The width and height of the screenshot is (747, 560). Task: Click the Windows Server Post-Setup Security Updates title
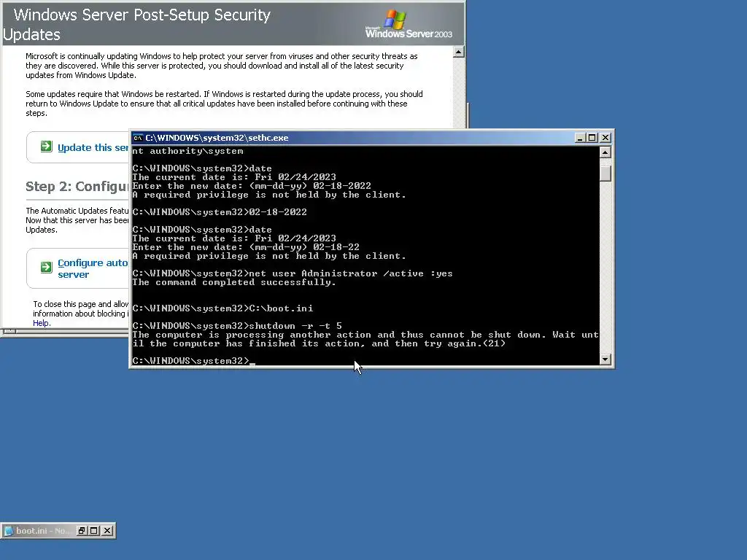pyautogui.click(x=136, y=24)
